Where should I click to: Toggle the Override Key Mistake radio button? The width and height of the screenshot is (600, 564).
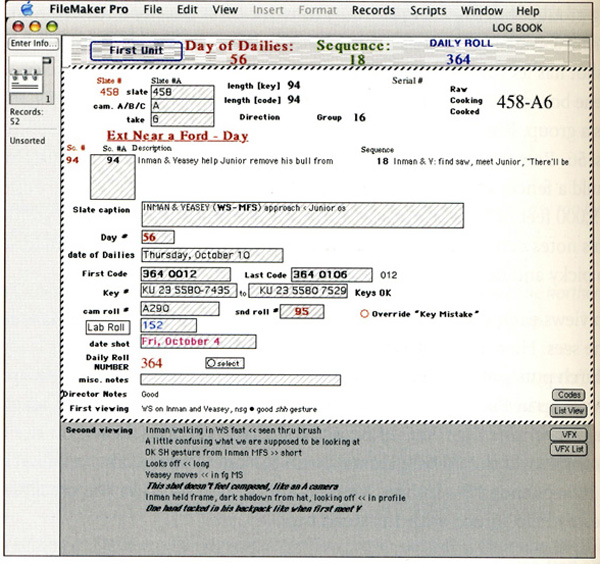[x=366, y=314]
